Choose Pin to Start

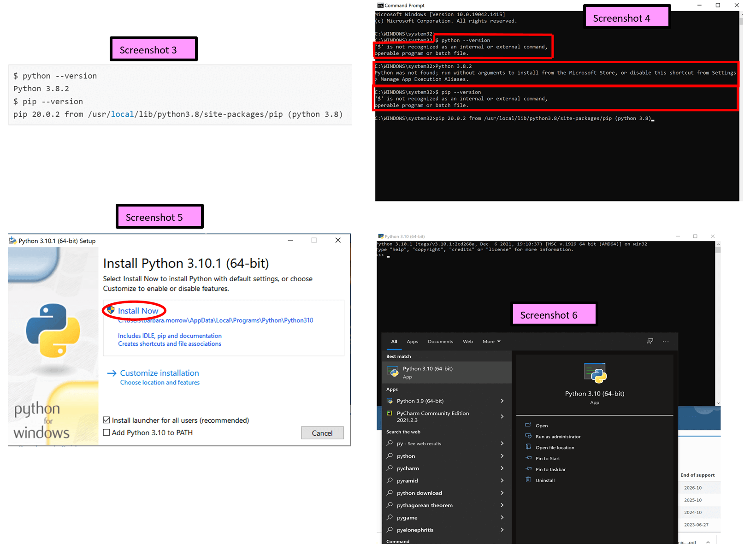548,459
